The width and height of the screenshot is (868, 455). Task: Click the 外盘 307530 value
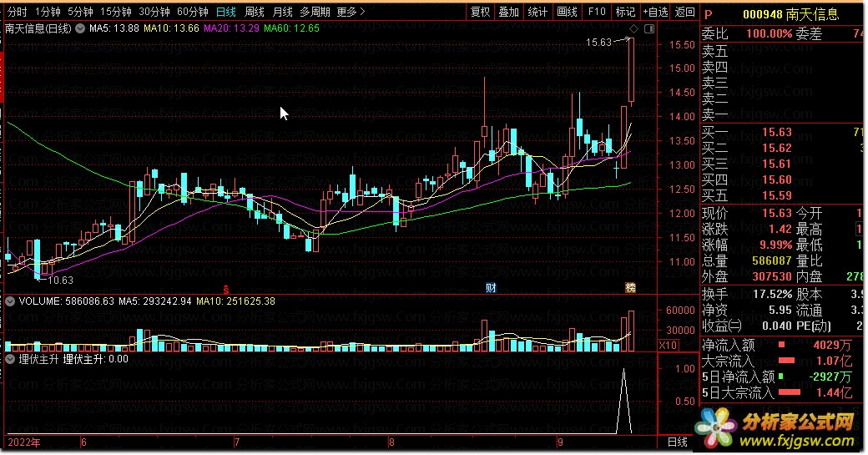[x=772, y=276]
